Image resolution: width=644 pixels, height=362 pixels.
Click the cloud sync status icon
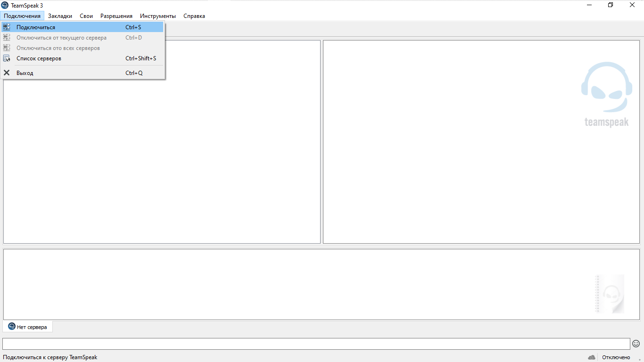(x=592, y=357)
